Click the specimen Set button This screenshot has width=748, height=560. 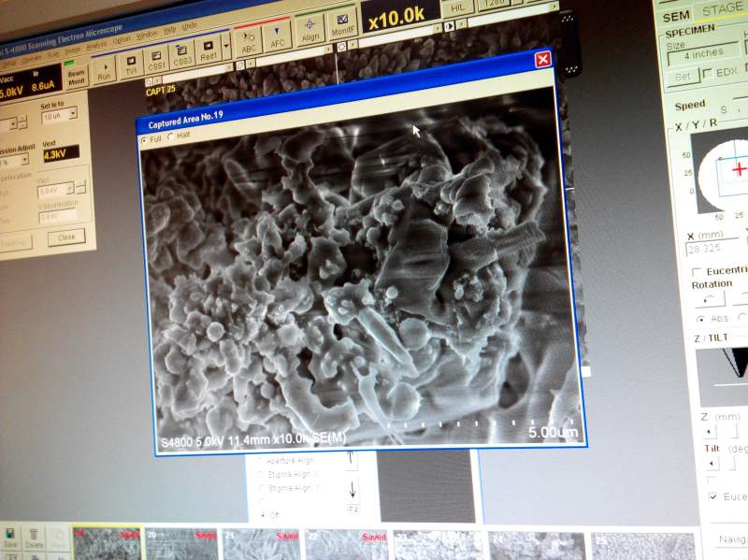[683, 77]
